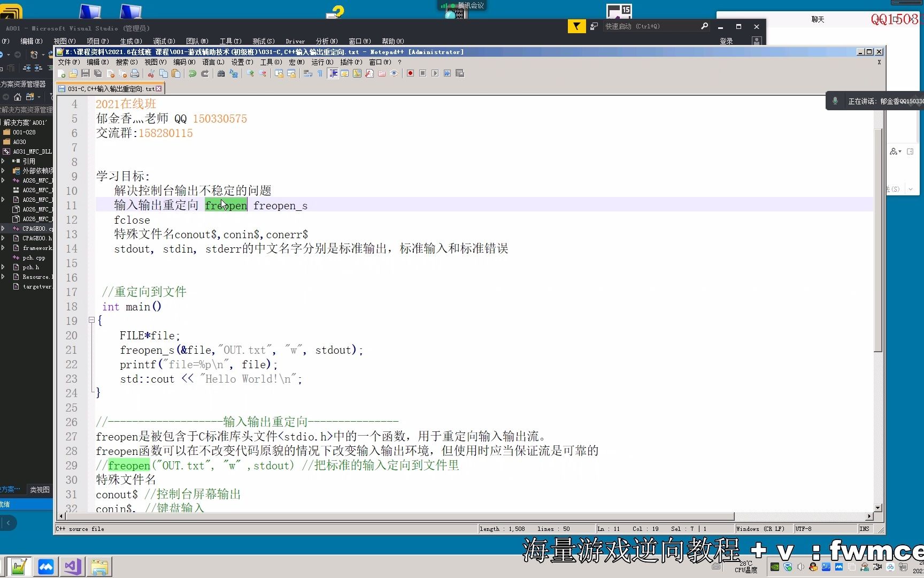Click the red Start Recording macro icon
The image size is (924, 578).
[x=410, y=73]
